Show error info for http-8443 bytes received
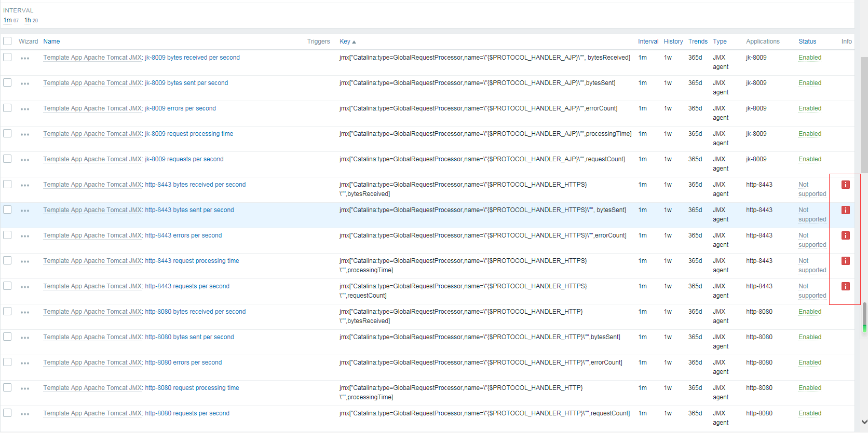The image size is (868, 433). [x=846, y=185]
